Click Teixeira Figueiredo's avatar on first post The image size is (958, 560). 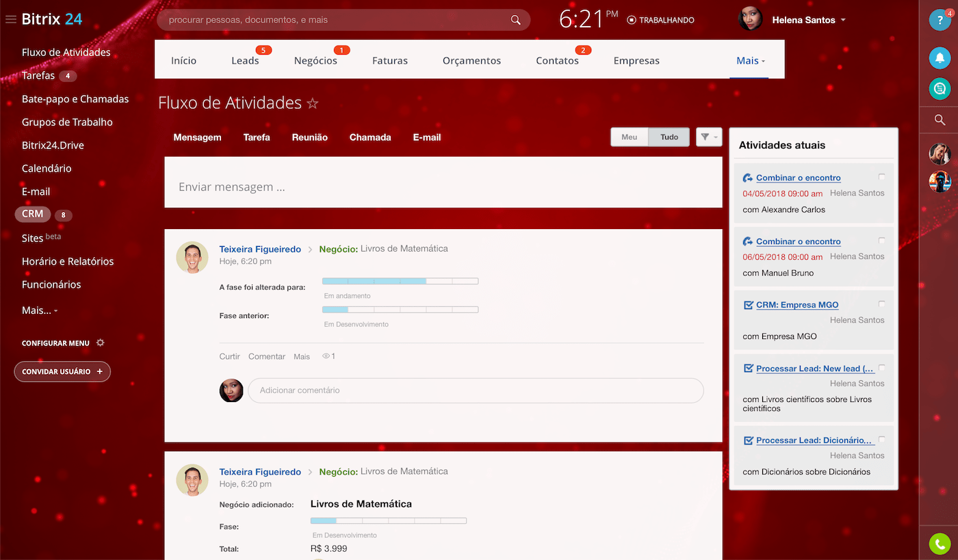pyautogui.click(x=192, y=258)
